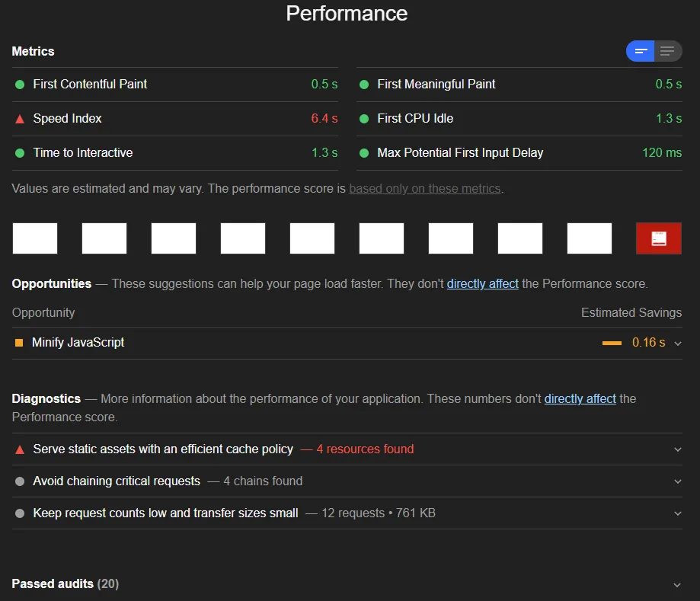Click the green circle beside First CPU Idle
Screen dimensions: 700x601
pyautogui.click(x=364, y=119)
